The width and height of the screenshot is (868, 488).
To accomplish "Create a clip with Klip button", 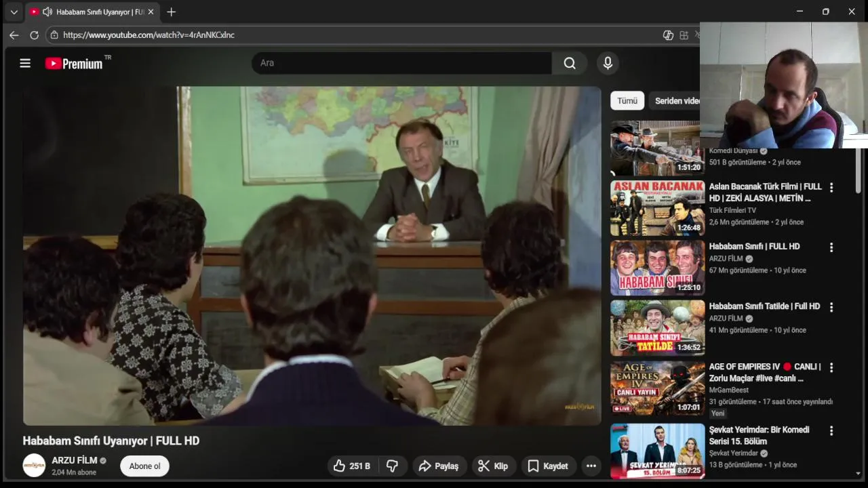I will point(493,466).
